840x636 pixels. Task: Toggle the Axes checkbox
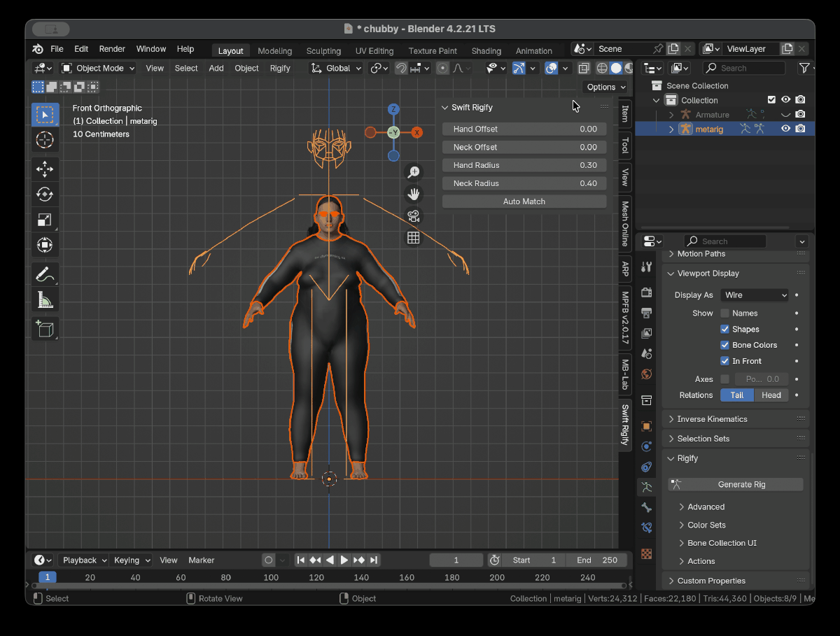(724, 379)
